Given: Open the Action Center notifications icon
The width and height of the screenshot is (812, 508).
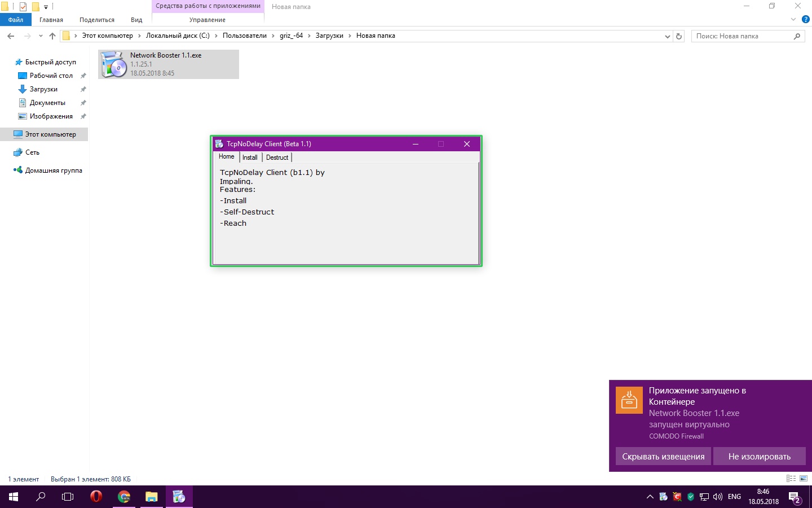Looking at the screenshot, I should [795, 497].
